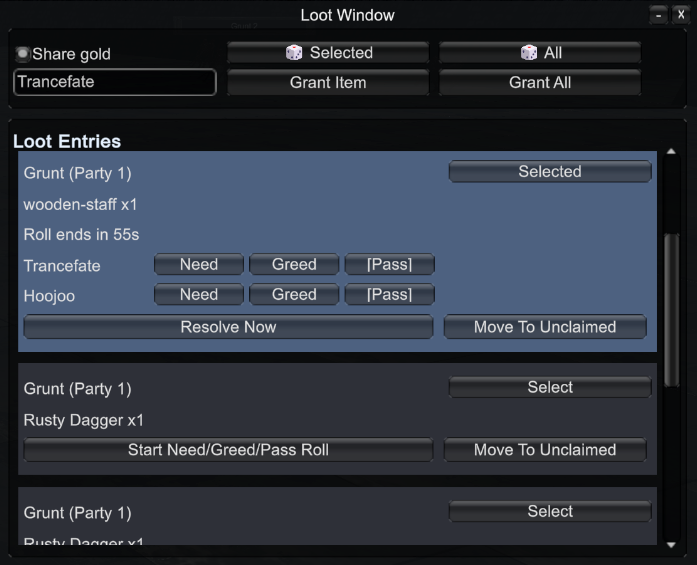The image size is (697, 565).
Task: Click Resolve Now for wooden-staff roll
Action: [228, 327]
